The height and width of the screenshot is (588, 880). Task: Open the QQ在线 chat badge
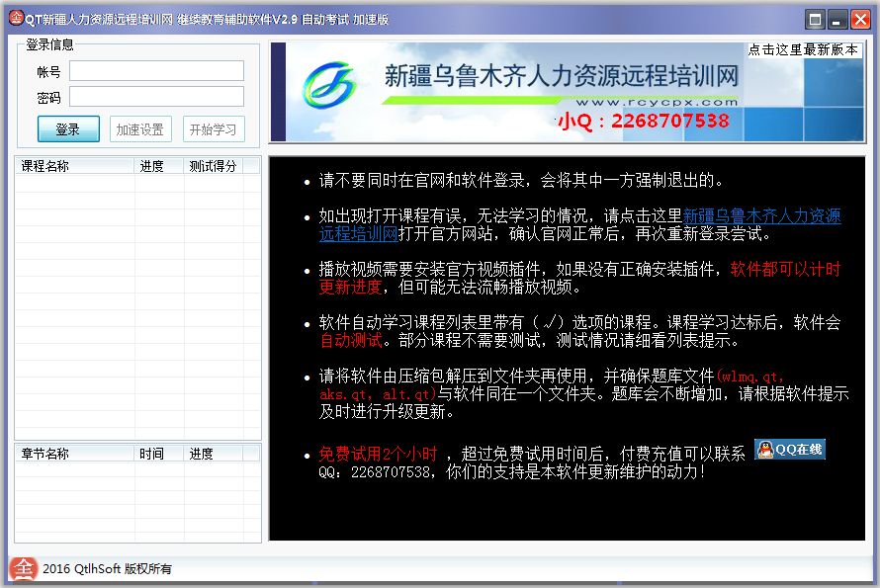click(789, 450)
